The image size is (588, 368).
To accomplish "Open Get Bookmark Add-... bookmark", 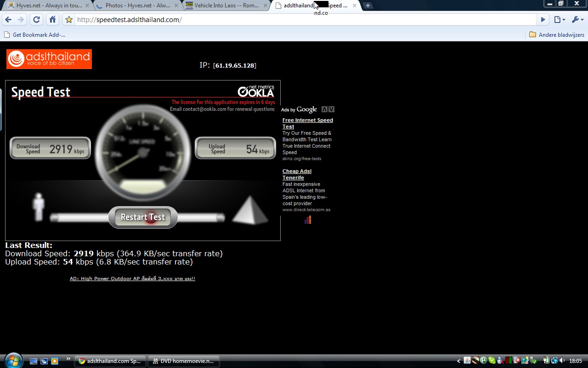I will [34, 34].
